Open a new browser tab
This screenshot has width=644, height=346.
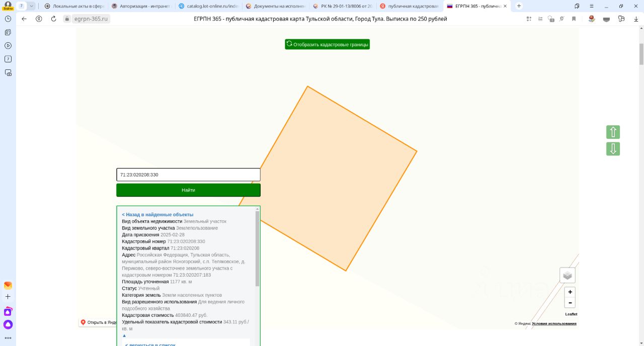[x=519, y=6]
